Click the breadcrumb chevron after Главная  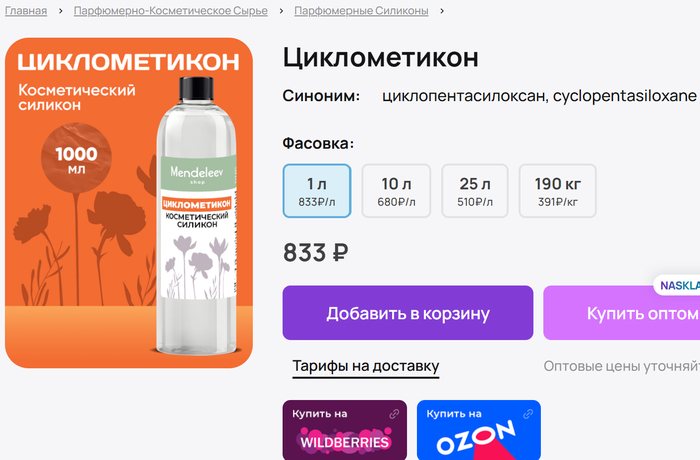pyautogui.click(x=60, y=11)
